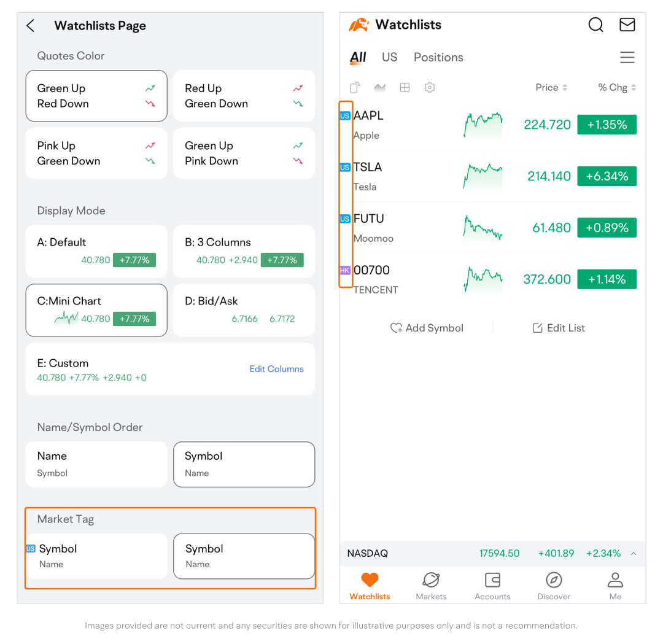Switch to the US watchlist tab
The width and height of the screenshot is (663, 644).
389,57
